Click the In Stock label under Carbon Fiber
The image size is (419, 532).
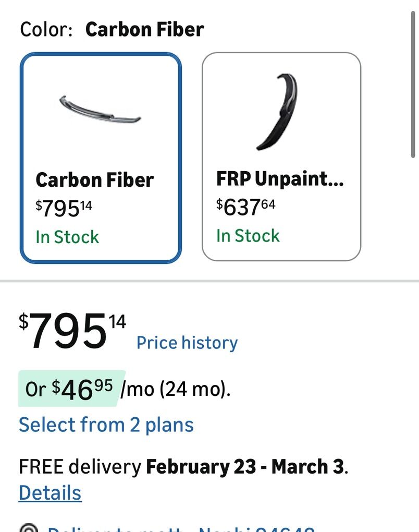[x=67, y=237]
